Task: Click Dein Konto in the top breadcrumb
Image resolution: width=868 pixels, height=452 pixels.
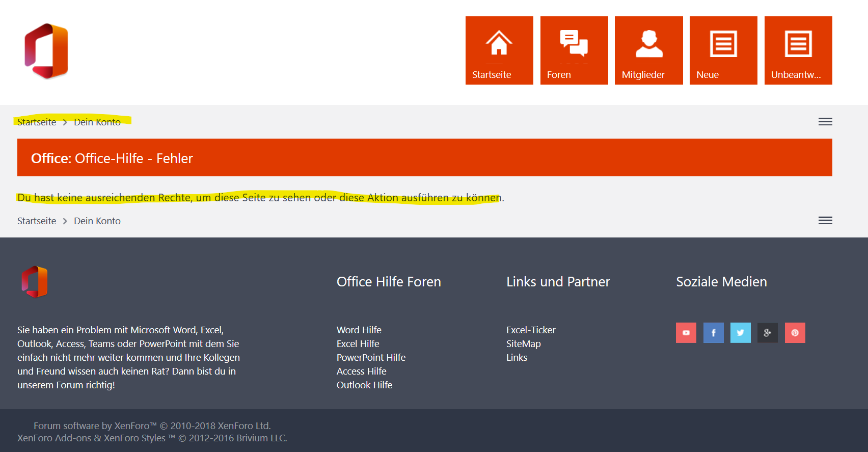Action: 97,122
